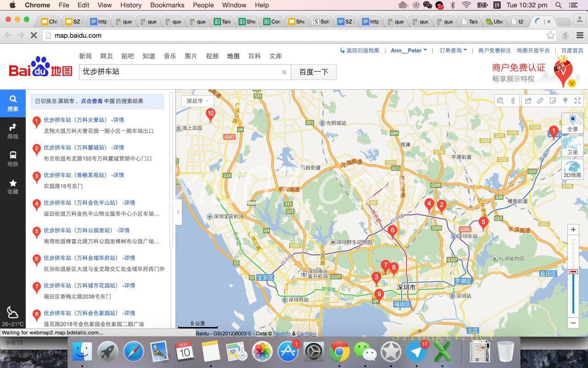
Task: Switch to the 知道 tab
Action: coord(149,56)
